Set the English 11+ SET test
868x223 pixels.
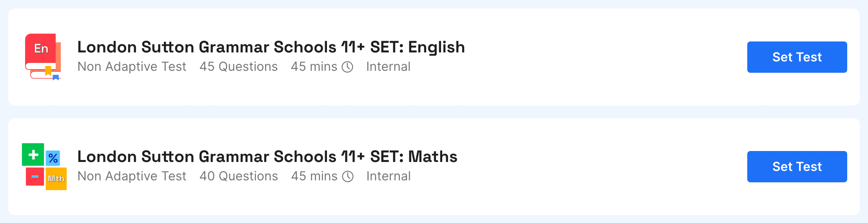(797, 57)
